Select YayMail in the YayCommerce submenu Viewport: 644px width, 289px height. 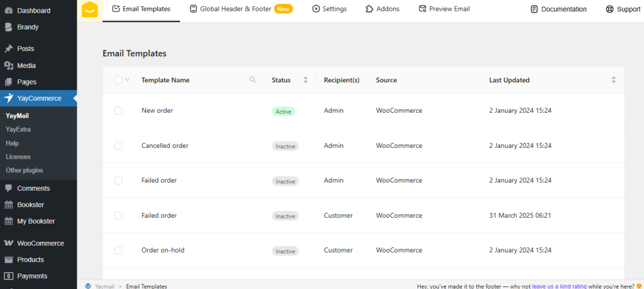click(x=17, y=116)
